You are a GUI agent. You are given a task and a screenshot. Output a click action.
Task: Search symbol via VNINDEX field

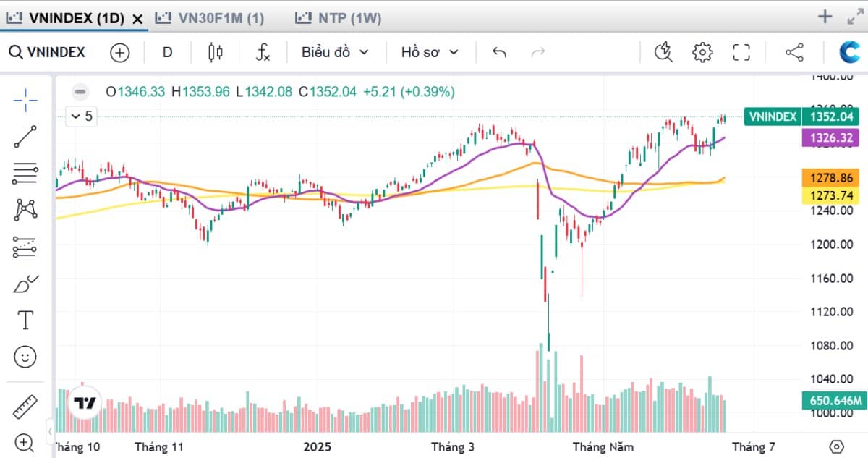[x=48, y=52]
